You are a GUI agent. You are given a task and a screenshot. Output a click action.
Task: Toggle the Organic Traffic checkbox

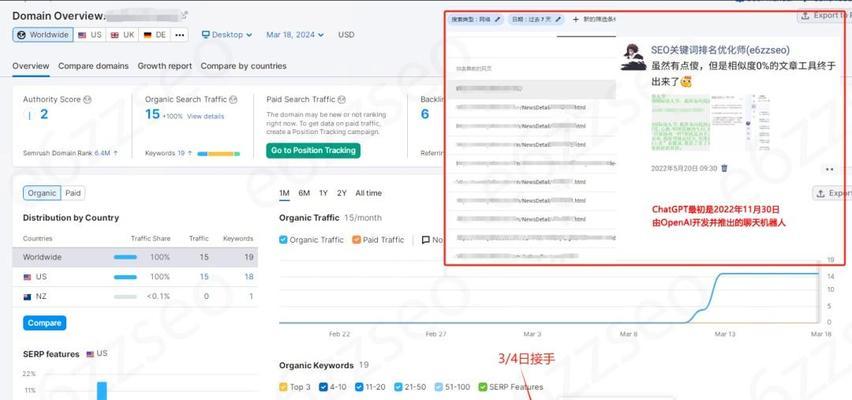tap(283, 240)
